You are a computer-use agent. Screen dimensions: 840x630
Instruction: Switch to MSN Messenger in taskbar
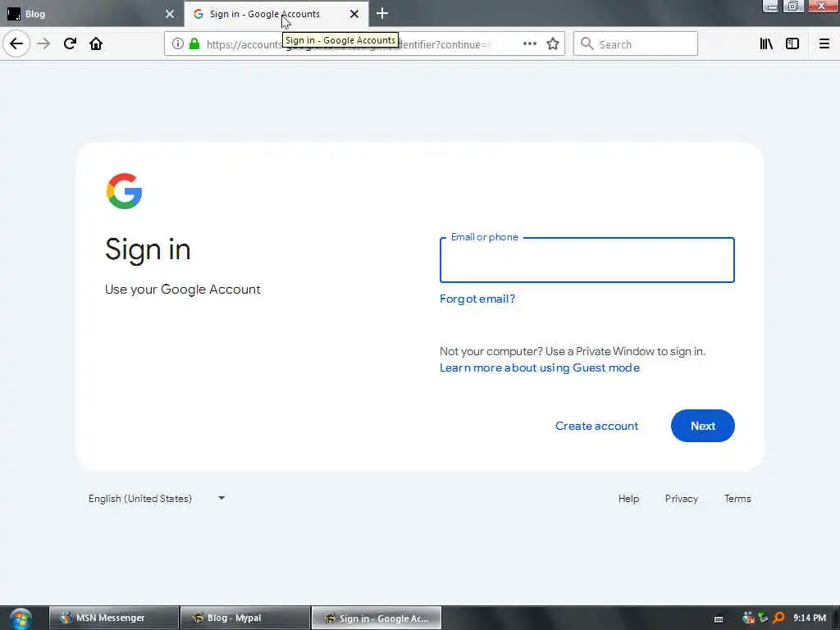click(113, 619)
